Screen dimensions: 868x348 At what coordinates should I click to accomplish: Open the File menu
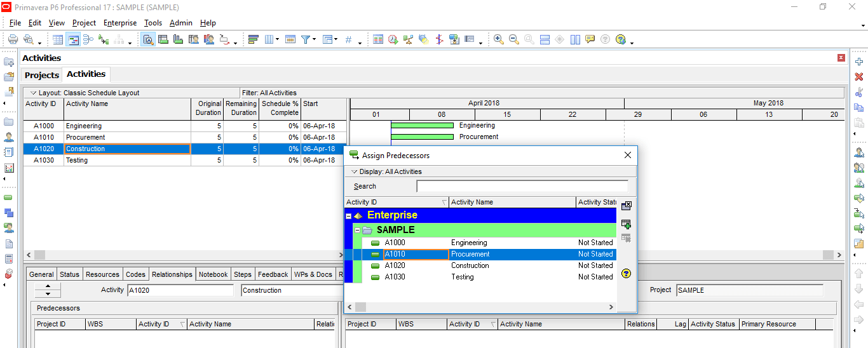coord(15,23)
